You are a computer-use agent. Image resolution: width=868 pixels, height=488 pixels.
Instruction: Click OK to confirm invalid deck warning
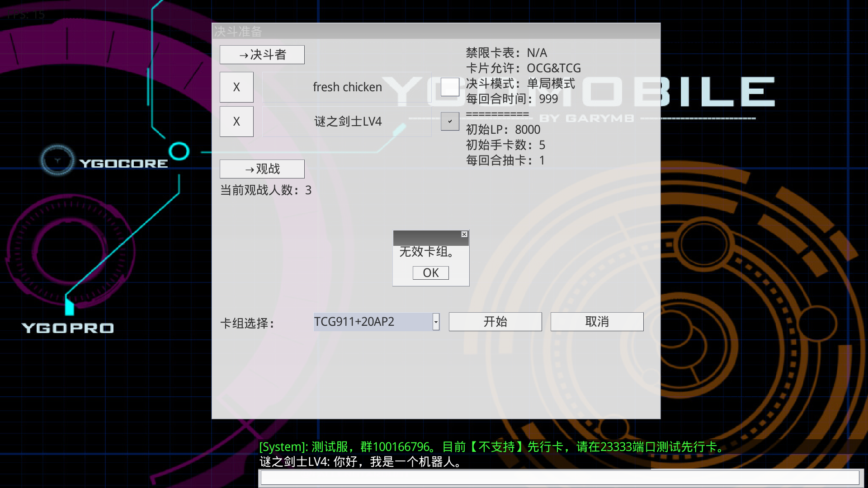coord(430,272)
